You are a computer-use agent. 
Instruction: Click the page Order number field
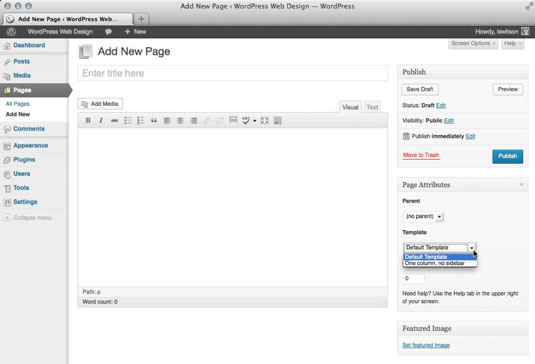click(414, 278)
